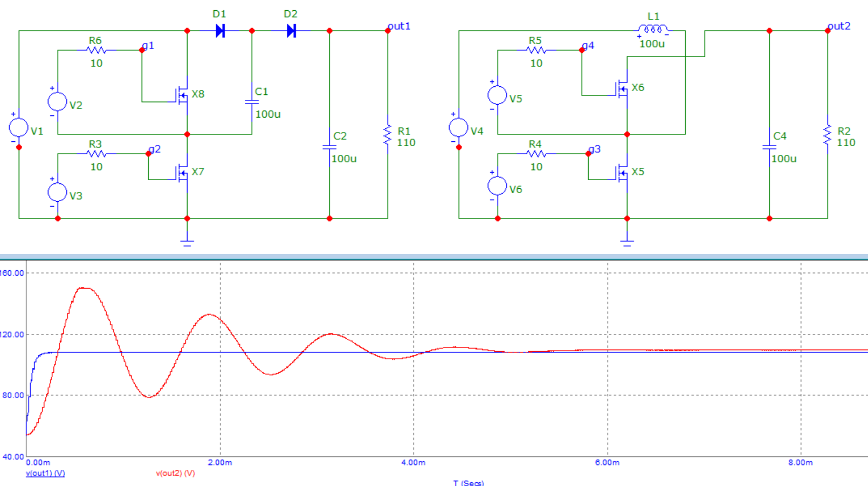
Task: Select voltage source V6
Action: (x=498, y=186)
